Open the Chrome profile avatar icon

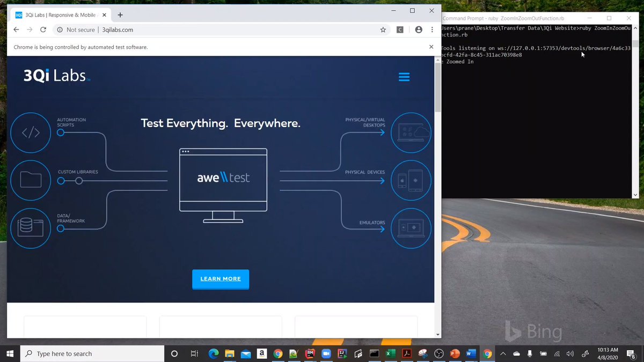tap(419, 30)
